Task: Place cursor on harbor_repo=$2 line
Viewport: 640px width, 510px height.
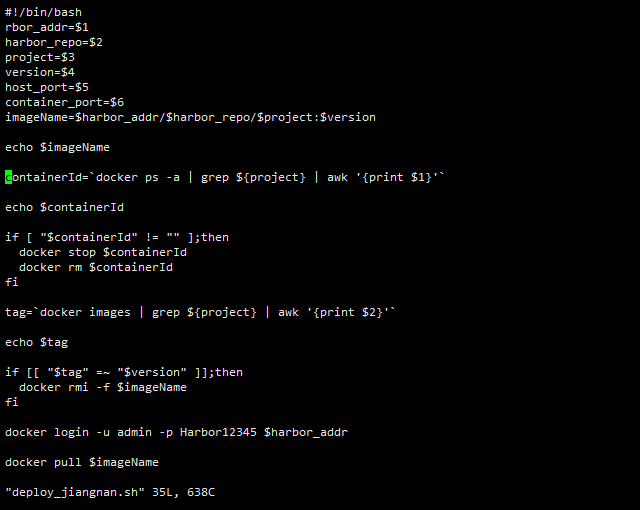Action: (x=54, y=42)
